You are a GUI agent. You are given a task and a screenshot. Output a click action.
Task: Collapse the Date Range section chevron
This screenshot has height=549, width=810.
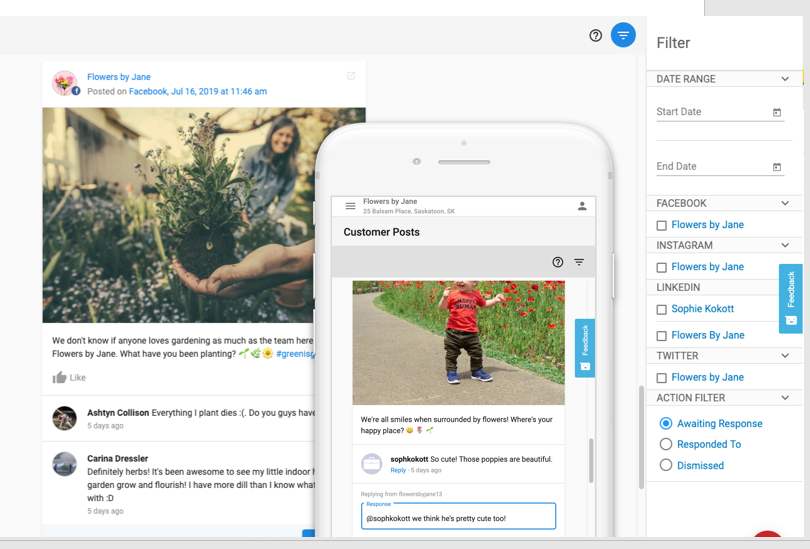[x=785, y=79]
